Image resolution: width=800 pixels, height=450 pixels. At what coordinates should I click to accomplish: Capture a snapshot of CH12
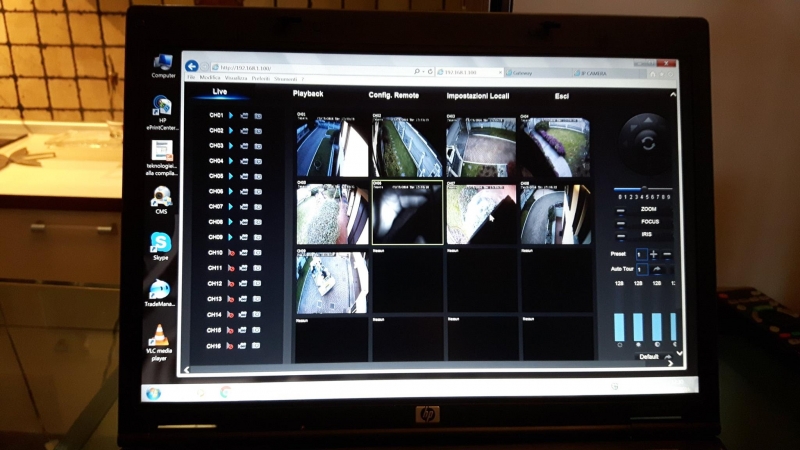257,283
